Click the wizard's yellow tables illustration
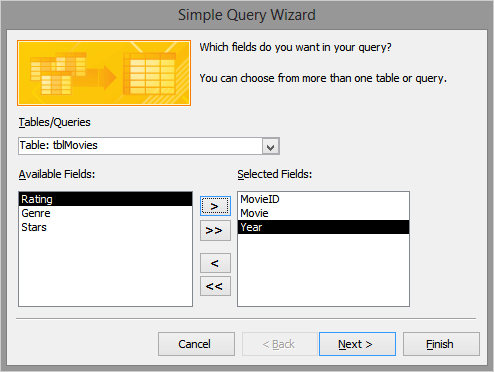Screen dimensions: 494x372 click(104, 73)
